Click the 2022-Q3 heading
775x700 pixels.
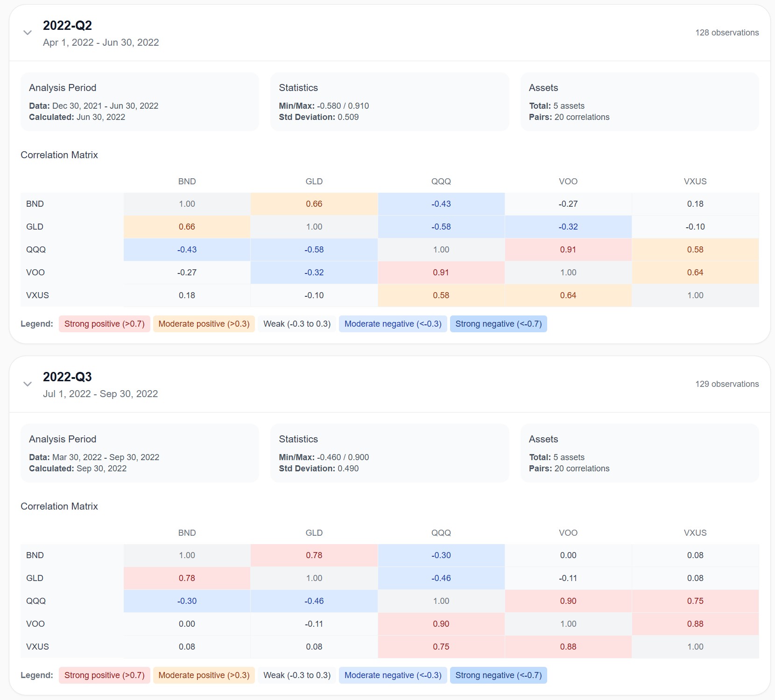67,377
